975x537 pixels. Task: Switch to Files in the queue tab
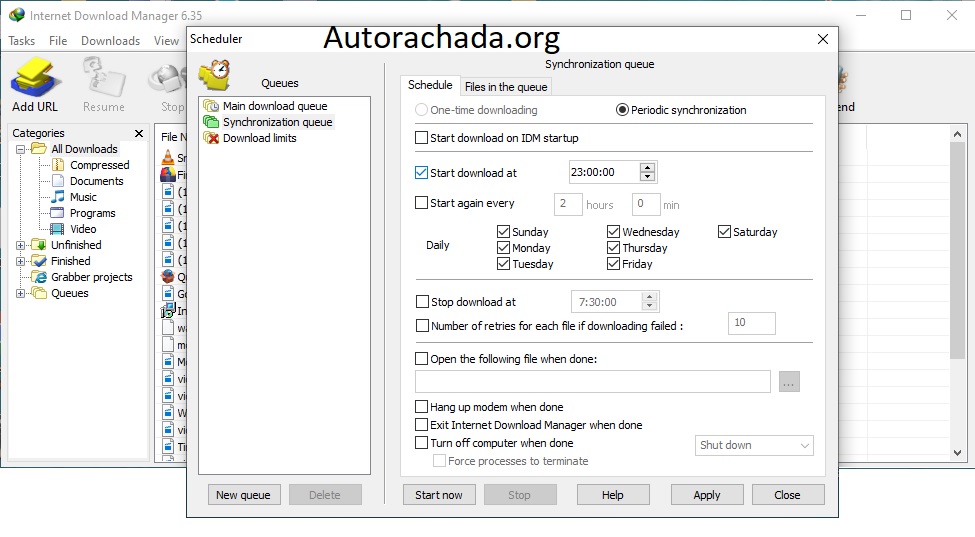click(x=506, y=87)
